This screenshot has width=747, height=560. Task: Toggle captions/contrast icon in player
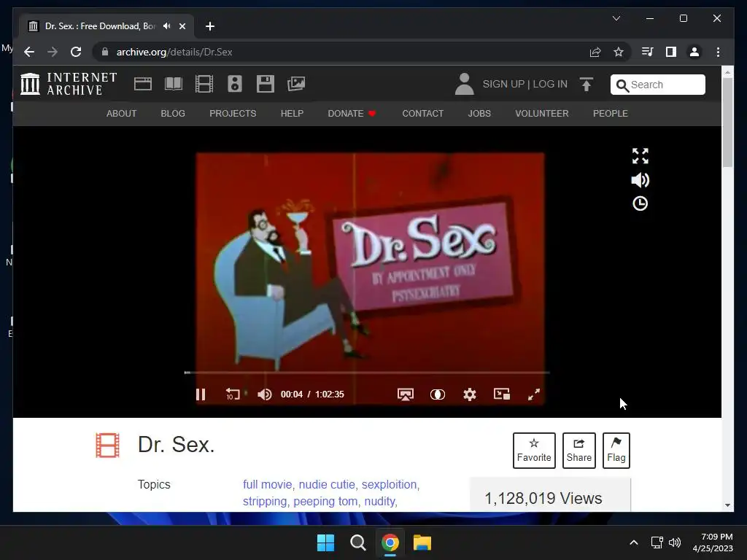[438, 394]
